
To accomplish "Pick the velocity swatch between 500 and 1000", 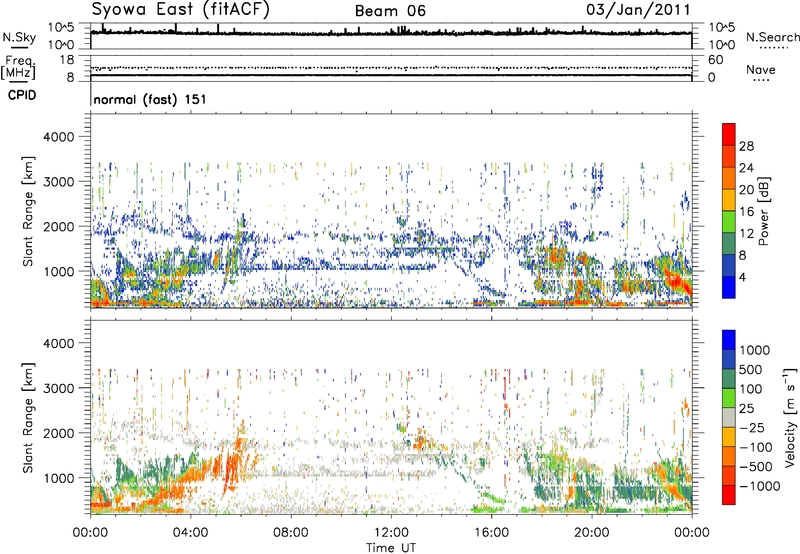I will pos(729,359).
